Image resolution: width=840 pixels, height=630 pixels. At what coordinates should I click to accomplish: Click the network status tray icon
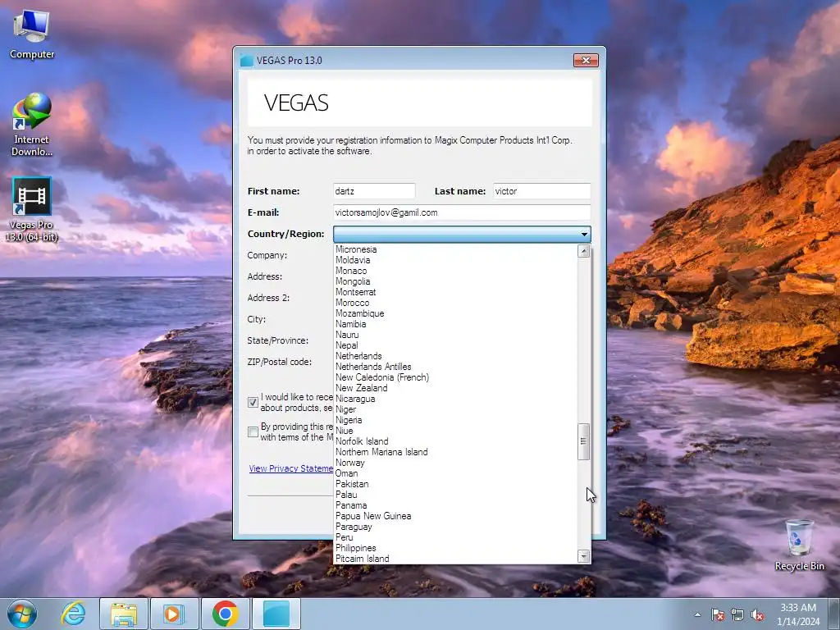[x=737, y=614]
